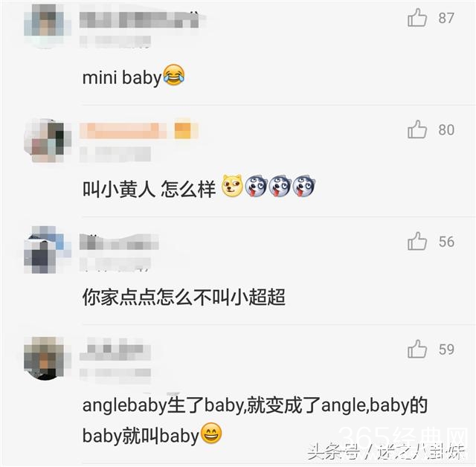Tap the 80 like count
476x467 pixels.
click(x=446, y=130)
